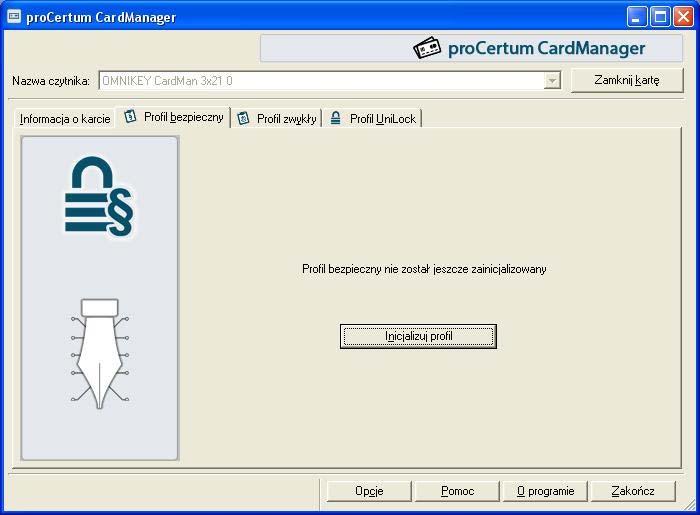Open the Profil bezpieczny tab
700x515 pixels.
tap(173, 117)
